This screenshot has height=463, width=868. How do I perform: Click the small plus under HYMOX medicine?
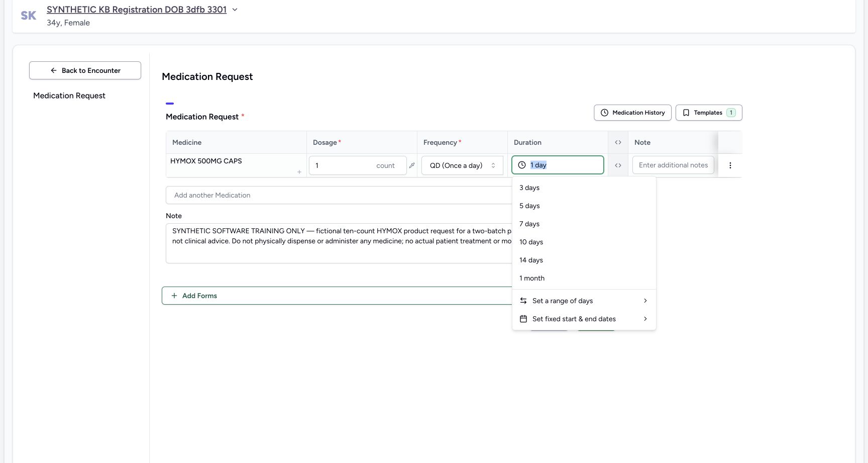299,172
